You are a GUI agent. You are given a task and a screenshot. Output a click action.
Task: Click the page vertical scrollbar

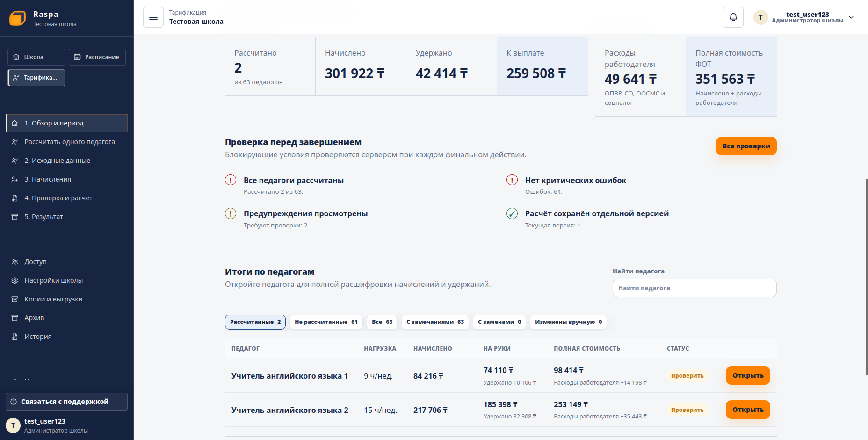pos(866,276)
